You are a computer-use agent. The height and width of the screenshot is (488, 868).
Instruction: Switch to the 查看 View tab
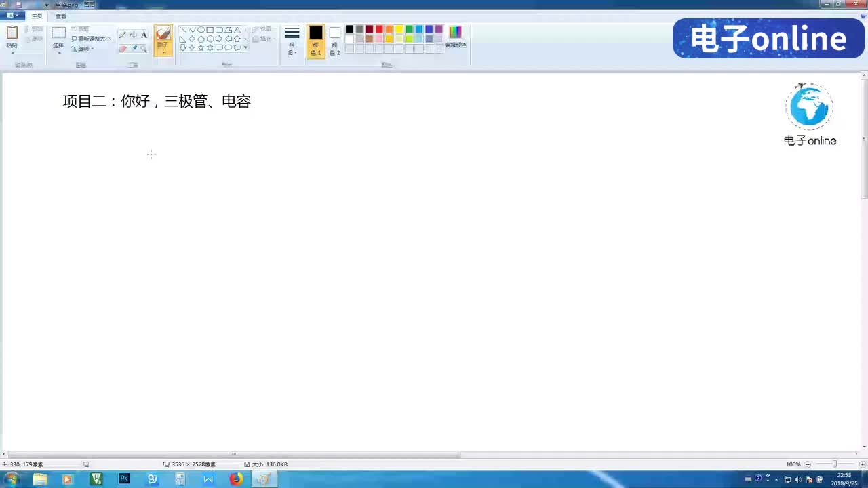[x=61, y=16]
